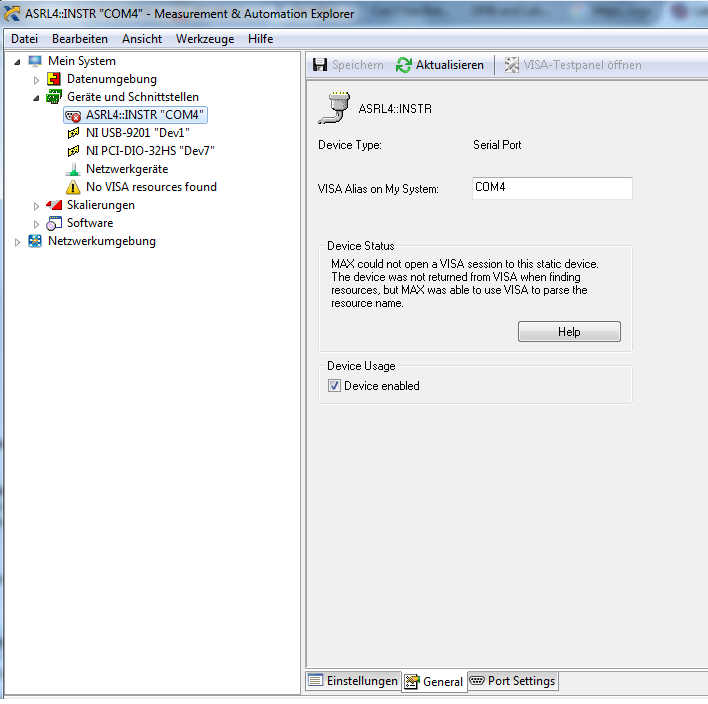Click the Measurement & Automation Explorer title bar icon
708x704 pixels.
[12, 14]
